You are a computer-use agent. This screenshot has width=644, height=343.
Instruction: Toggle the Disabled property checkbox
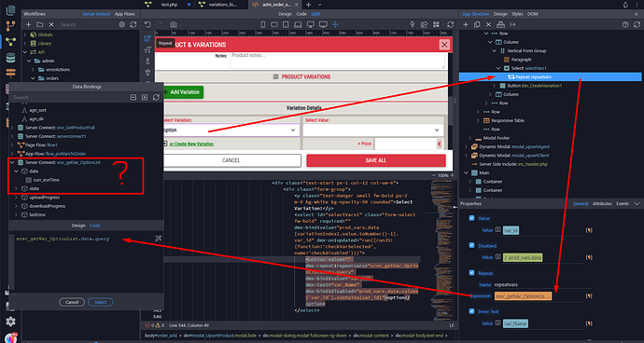471,245
